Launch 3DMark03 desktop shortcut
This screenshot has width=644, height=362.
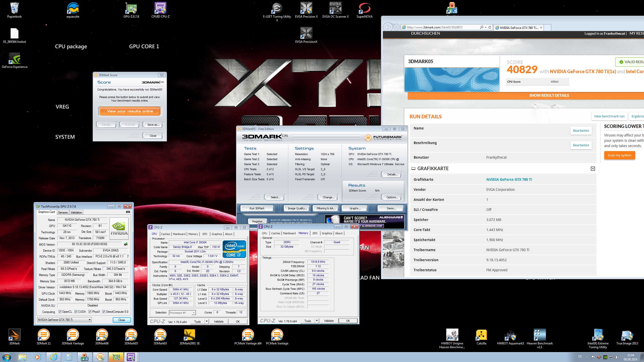(160, 337)
